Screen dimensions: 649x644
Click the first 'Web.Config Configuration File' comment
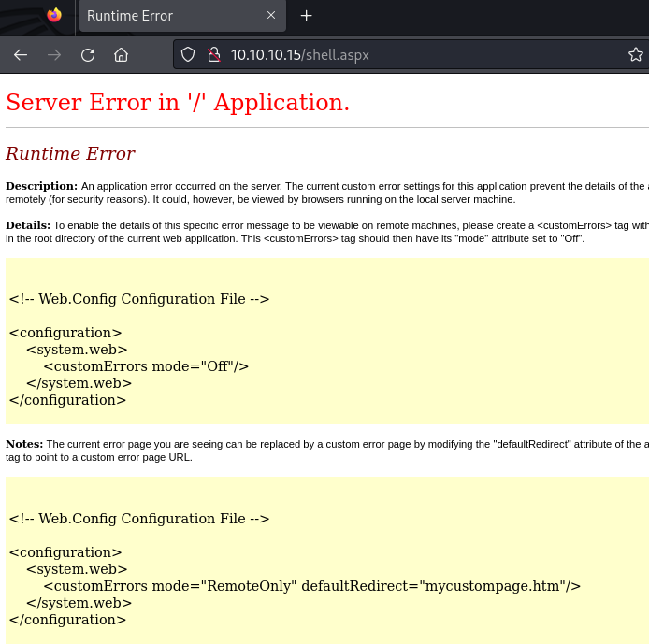pos(139,299)
